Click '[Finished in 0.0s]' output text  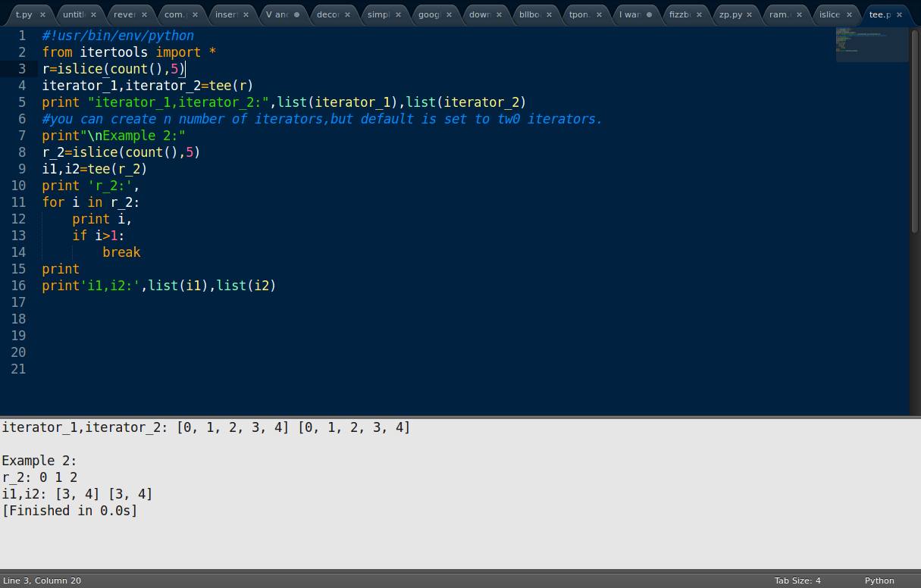tap(70, 511)
